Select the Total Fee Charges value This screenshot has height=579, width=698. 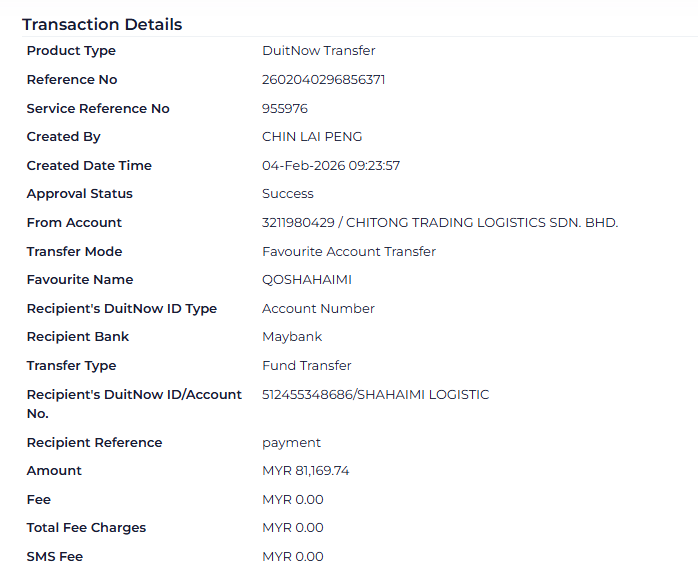292,528
